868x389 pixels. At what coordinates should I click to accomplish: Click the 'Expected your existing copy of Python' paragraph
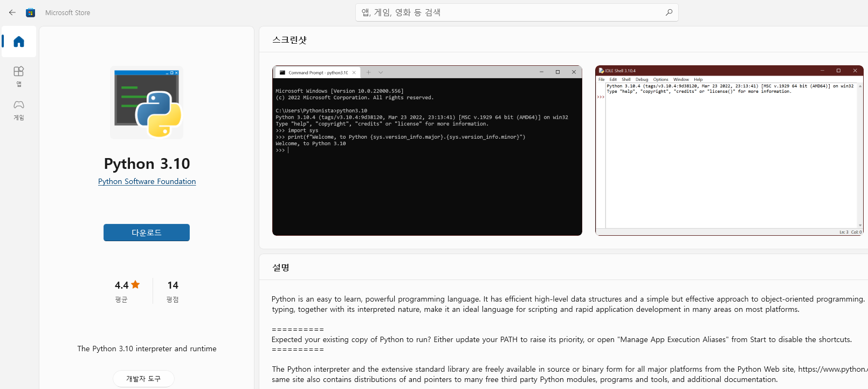pyautogui.click(x=561, y=339)
